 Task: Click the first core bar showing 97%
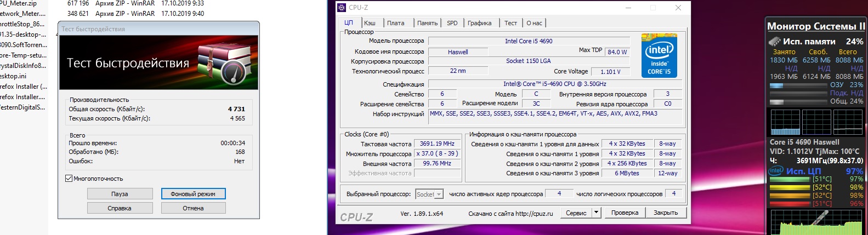791,179
